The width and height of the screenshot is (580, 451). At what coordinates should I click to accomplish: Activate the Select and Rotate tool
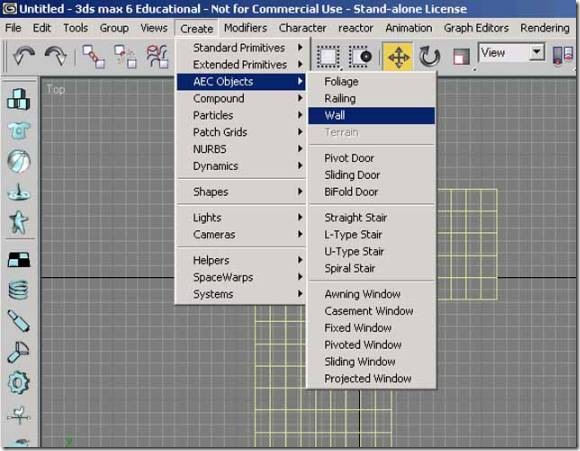[x=429, y=57]
